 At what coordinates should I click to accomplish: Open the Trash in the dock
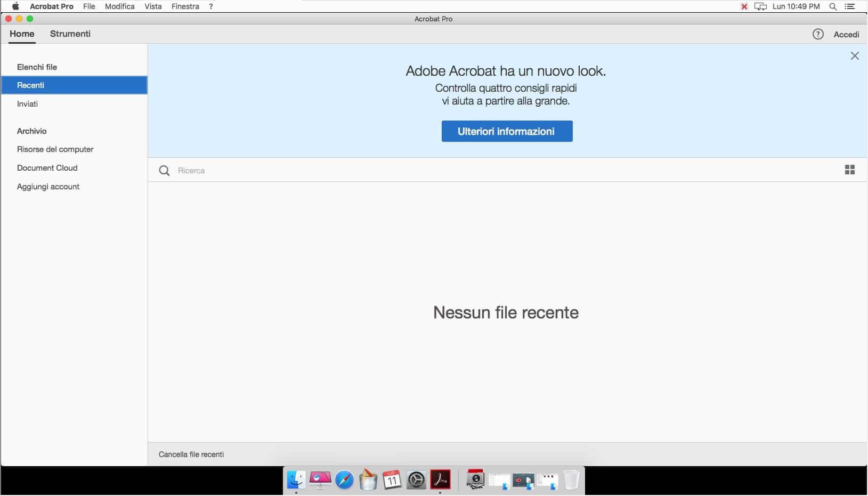[x=571, y=480]
